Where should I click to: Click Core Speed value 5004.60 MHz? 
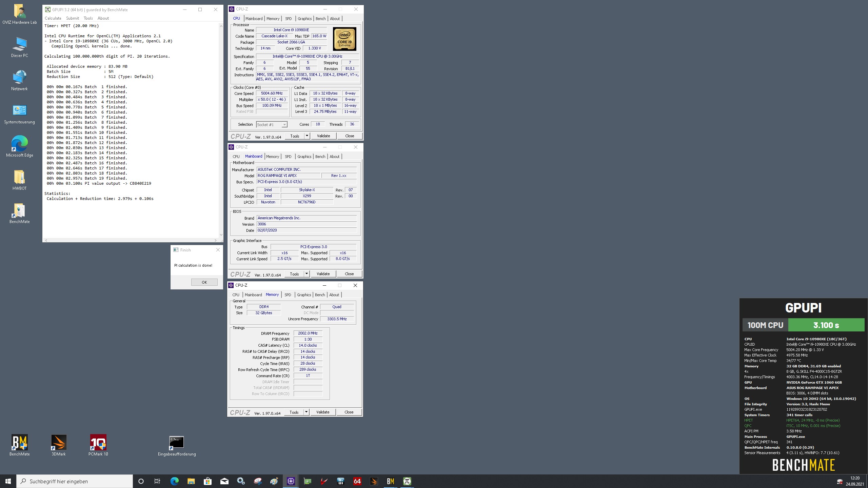tap(272, 94)
